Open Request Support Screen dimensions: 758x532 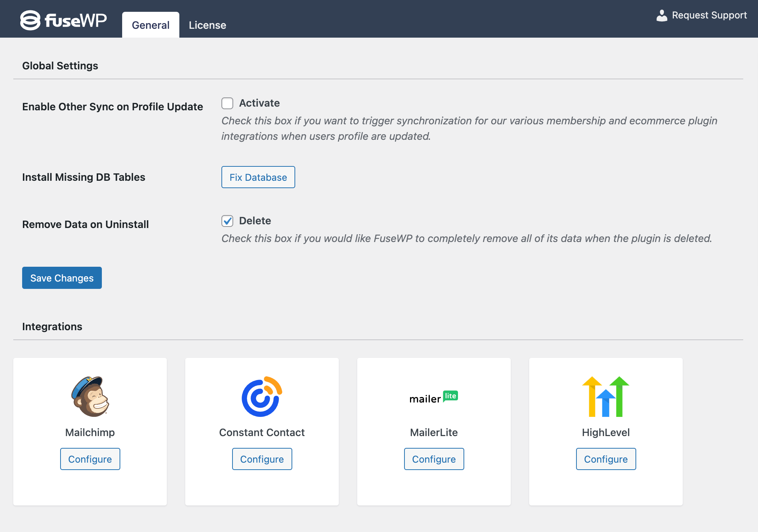pos(709,15)
